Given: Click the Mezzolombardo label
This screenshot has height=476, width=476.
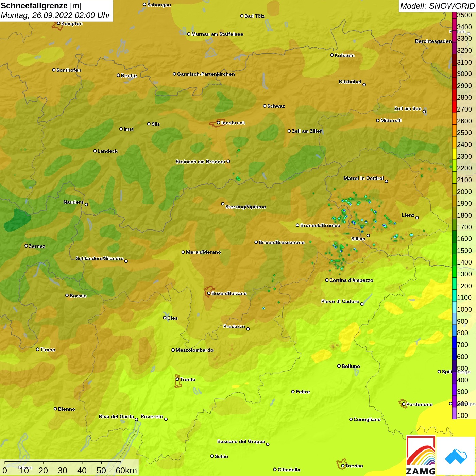Looking at the screenshot, I should (x=194, y=350).
